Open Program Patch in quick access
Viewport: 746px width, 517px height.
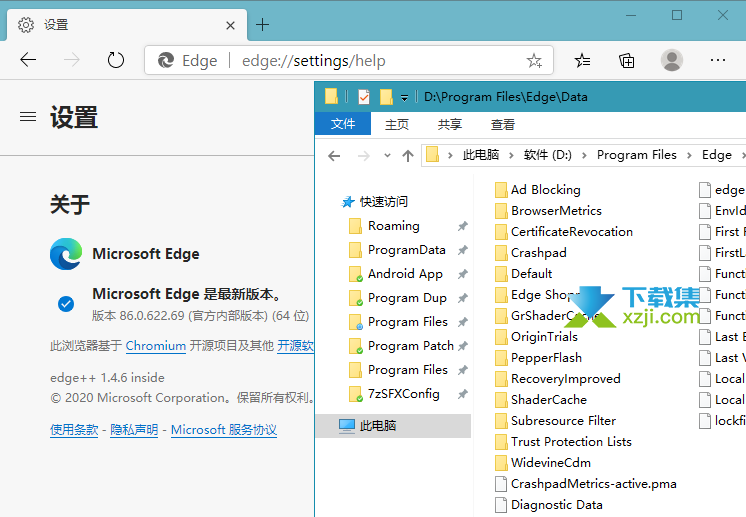pyautogui.click(x=402, y=346)
